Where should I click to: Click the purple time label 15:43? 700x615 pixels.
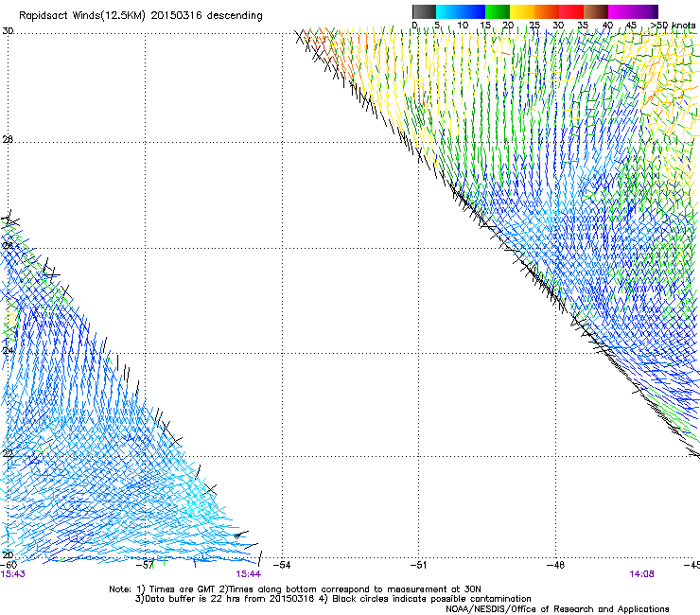coord(13,574)
